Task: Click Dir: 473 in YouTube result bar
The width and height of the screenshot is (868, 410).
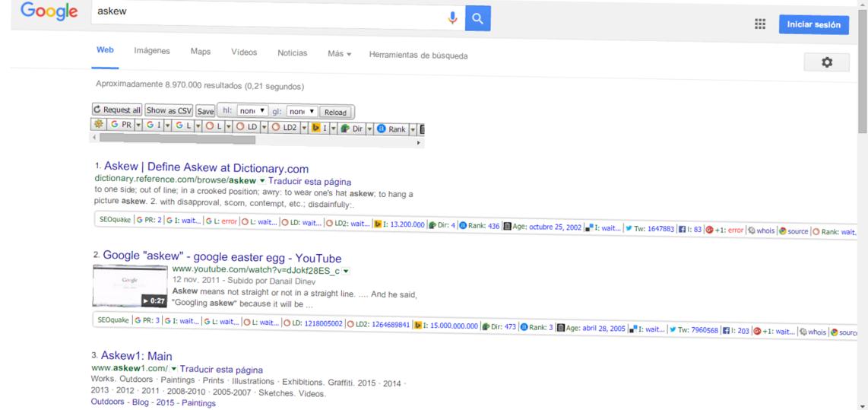Action: point(499,327)
